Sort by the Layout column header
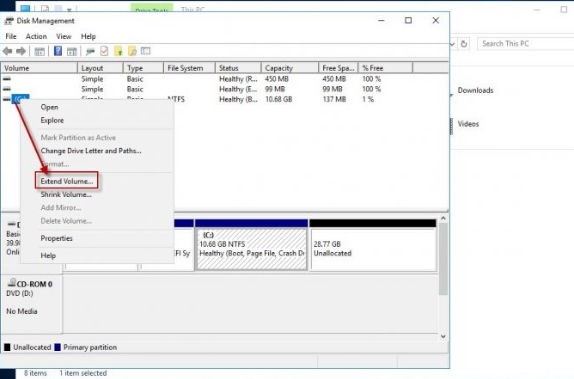The image size is (574, 379). (100, 68)
